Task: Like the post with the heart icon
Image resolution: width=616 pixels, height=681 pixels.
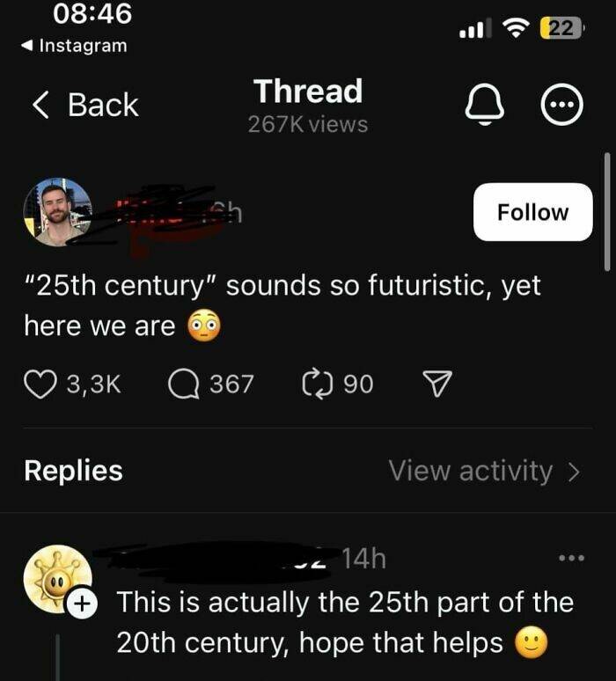Action: 40,384
